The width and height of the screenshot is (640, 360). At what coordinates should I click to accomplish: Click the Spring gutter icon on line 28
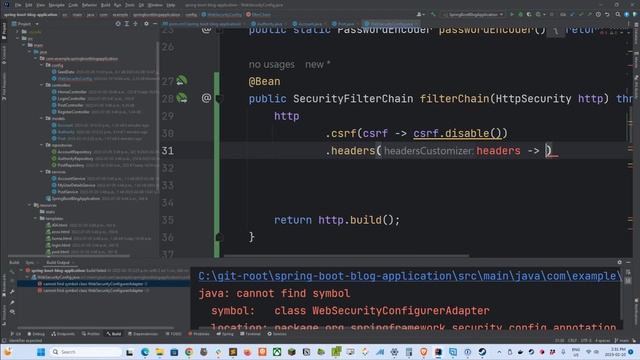pyautogui.click(x=182, y=98)
